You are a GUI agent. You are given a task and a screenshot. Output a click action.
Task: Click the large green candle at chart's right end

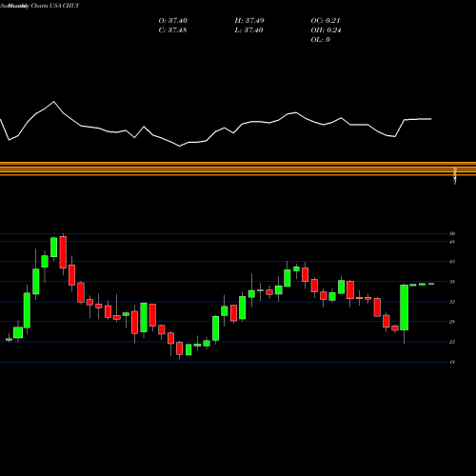(x=405, y=307)
